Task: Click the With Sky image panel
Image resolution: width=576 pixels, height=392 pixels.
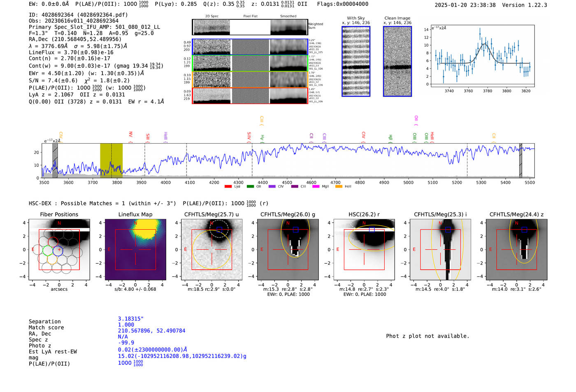Action: coord(356,61)
